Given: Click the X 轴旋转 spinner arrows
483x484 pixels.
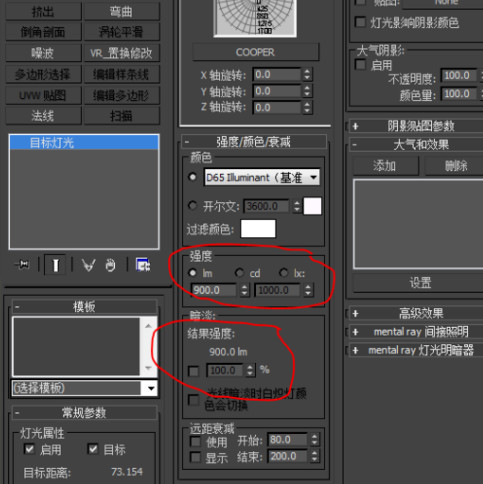Looking at the screenshot, I should click(x=307, y=74).
